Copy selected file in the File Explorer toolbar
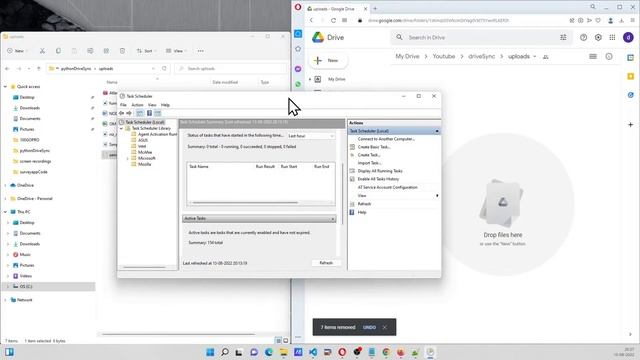The image size is (640, 360). pyautogui.click(x=58, y=51)
